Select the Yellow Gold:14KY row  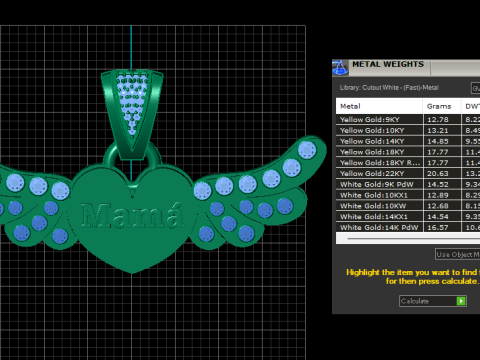pos(408,141)
